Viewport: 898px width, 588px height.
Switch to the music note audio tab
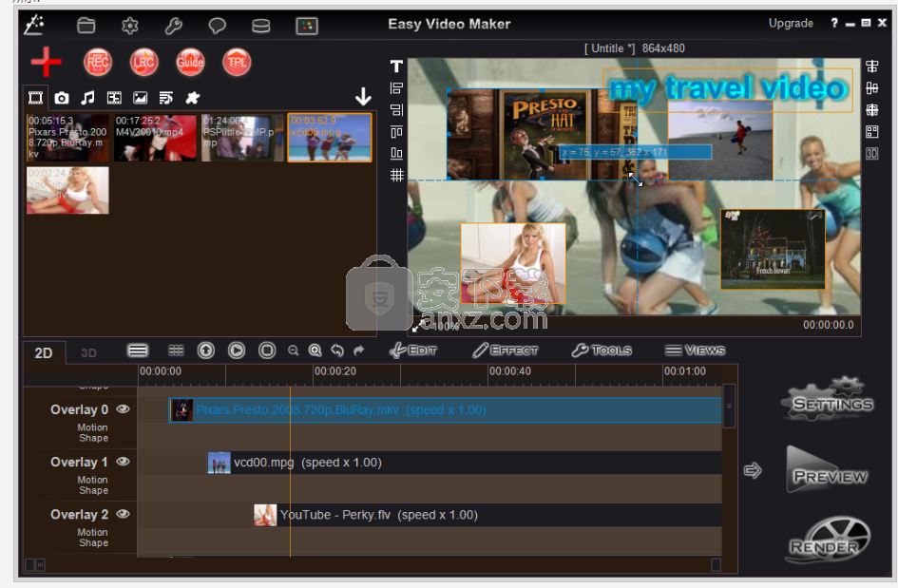pos(87,98)
